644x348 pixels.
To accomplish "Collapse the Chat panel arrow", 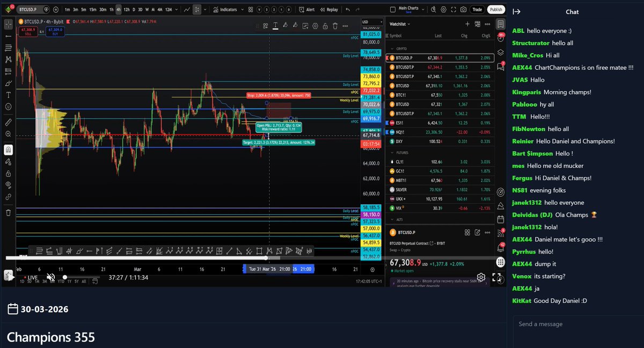I will pos(517,12).
